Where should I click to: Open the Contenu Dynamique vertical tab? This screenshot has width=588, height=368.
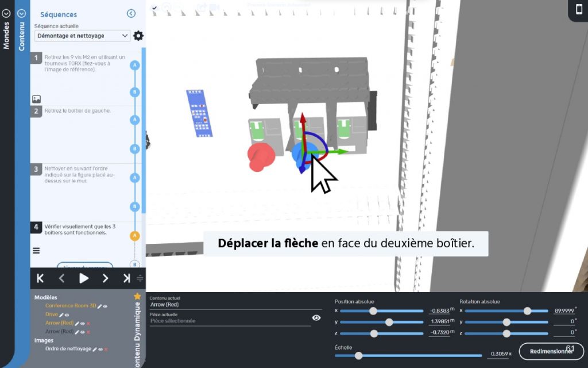[x=138, y=334]
